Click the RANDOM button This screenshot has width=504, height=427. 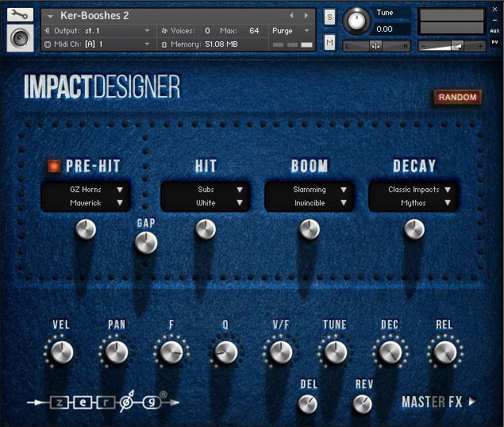(457, 97)
